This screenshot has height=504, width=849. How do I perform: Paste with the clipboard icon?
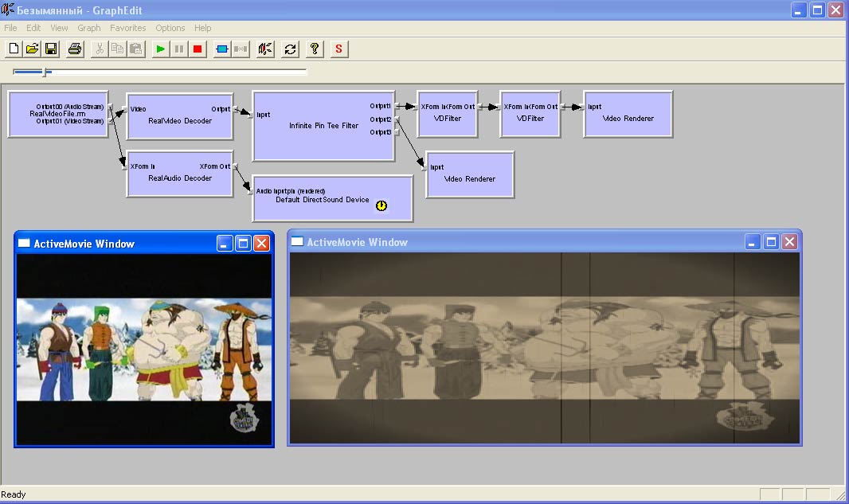pyautogui.click(x=136, y=49)
